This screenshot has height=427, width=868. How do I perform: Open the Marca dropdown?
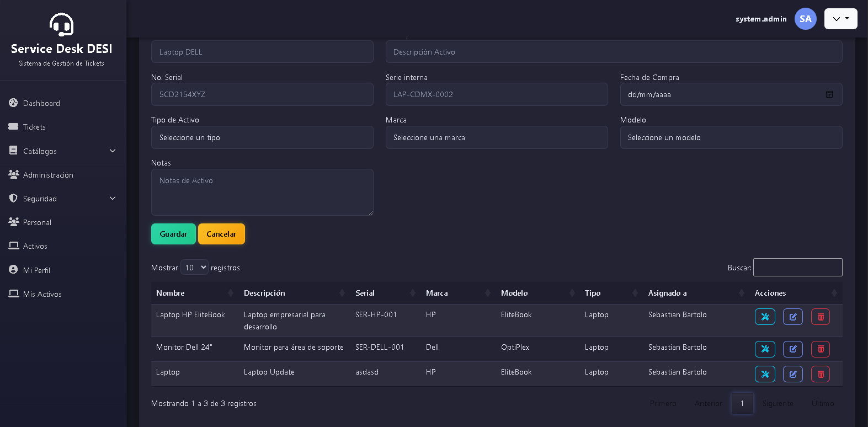[497, 137]
